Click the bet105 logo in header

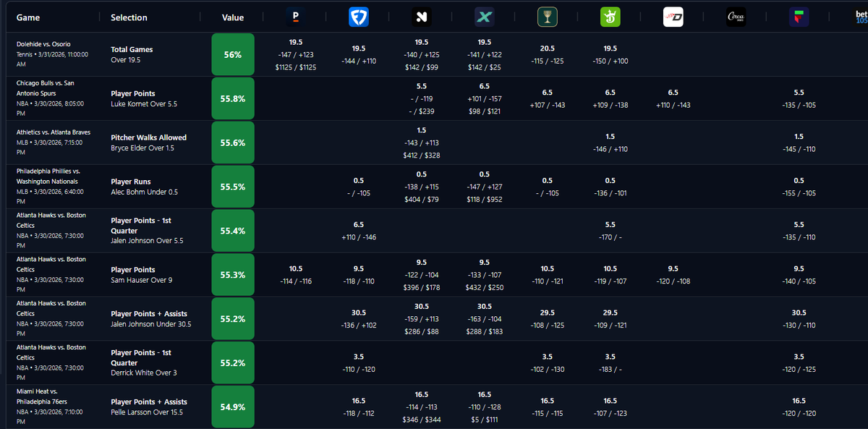coord(861,17)
